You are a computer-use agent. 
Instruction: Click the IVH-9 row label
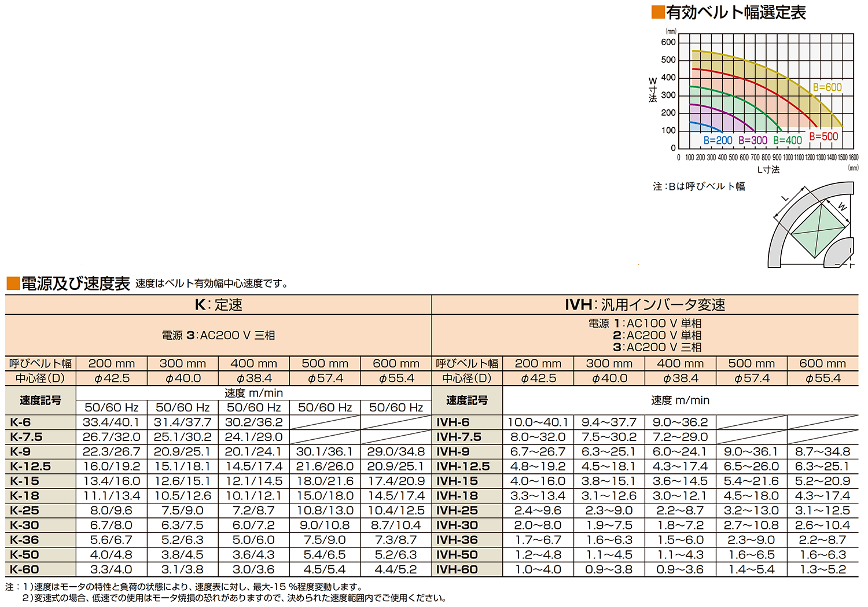click(x=467, y=452)
